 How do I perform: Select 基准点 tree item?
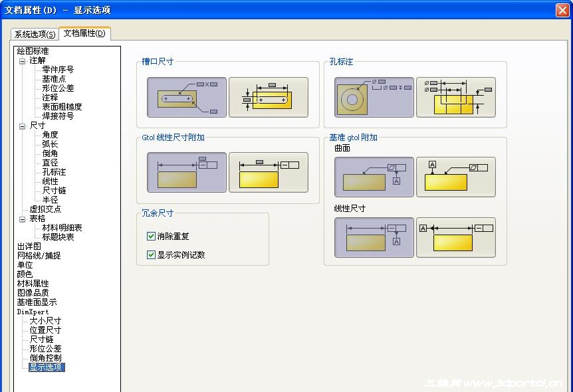click(54, 79)
